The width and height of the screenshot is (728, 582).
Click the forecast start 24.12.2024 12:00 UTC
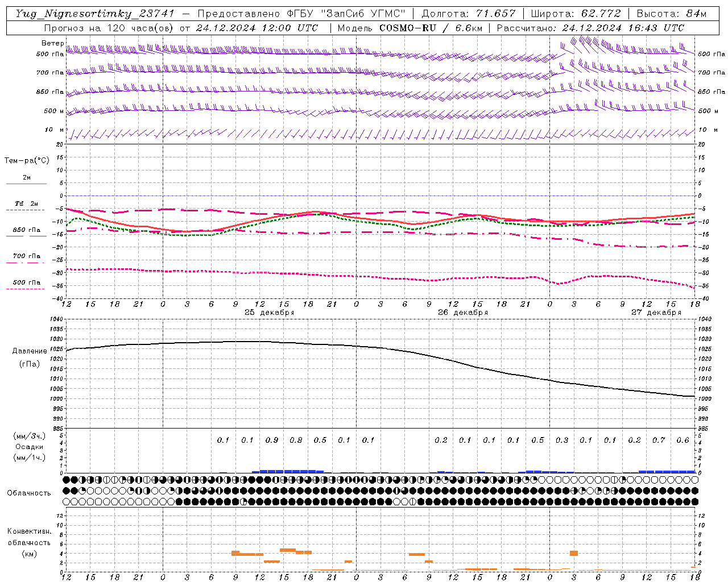[257, 28]
